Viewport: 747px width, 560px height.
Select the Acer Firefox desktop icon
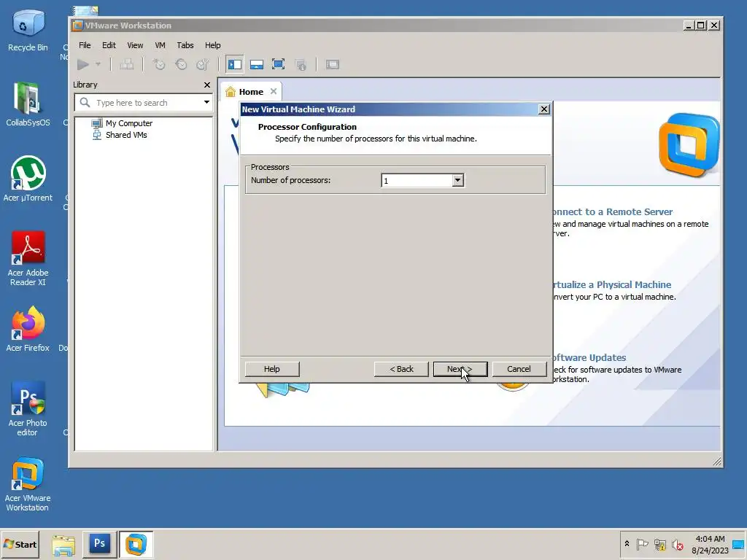(28, 329)
